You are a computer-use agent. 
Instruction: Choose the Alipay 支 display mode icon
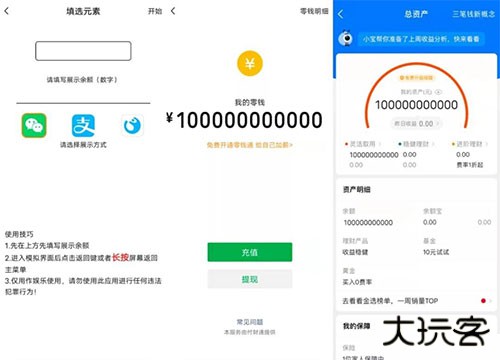pos(83,125)
